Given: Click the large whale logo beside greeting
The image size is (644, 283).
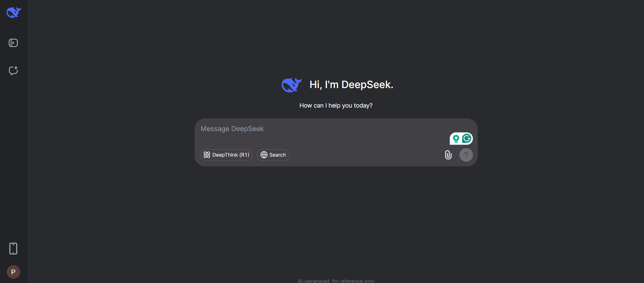Looking at the screenshot, I should click(x=291, y=85).
